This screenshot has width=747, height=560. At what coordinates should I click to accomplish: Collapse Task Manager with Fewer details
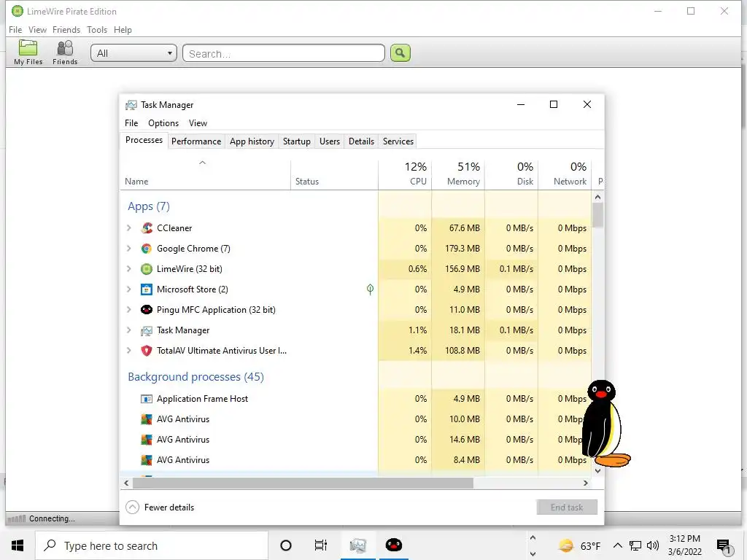tap(160, 507)
